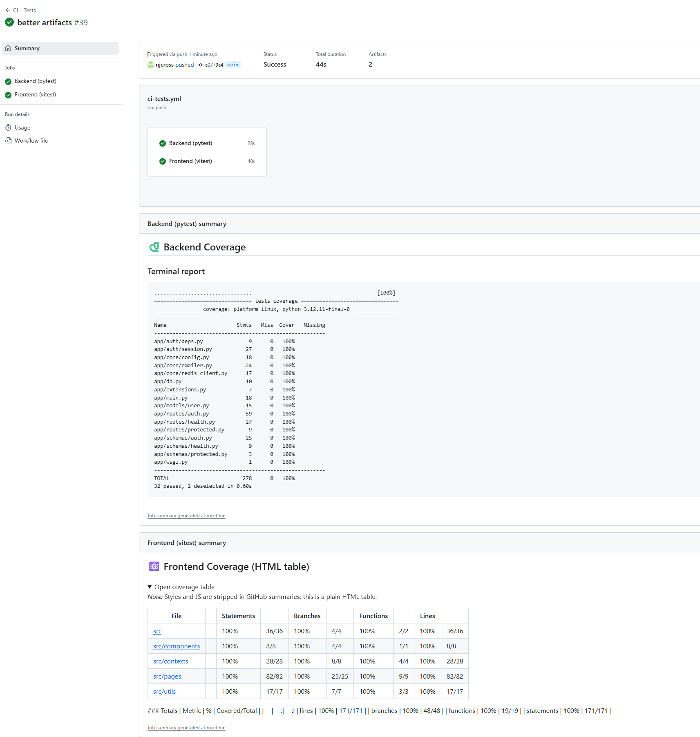The height and width of the screenshot is (737, 700).
Task: Select the Backend (pytest) workflow graph node
Action: coord(191,143)
